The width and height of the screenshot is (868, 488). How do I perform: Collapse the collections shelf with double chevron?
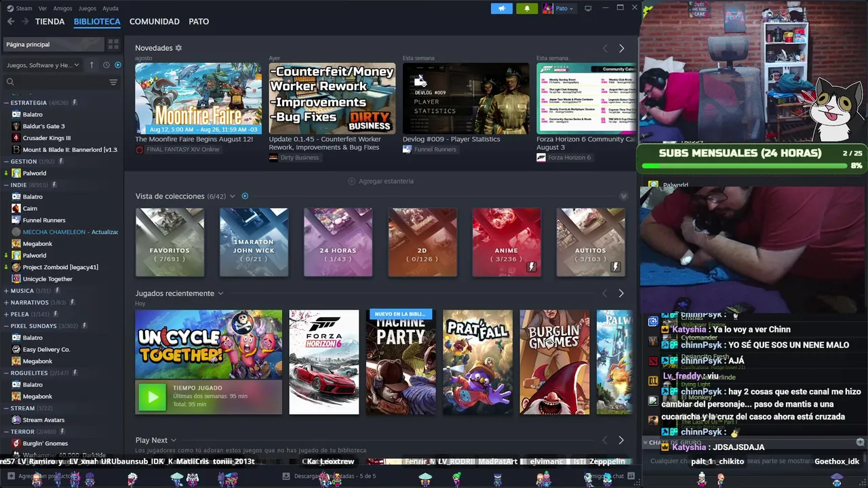click(x=624, y=196)
